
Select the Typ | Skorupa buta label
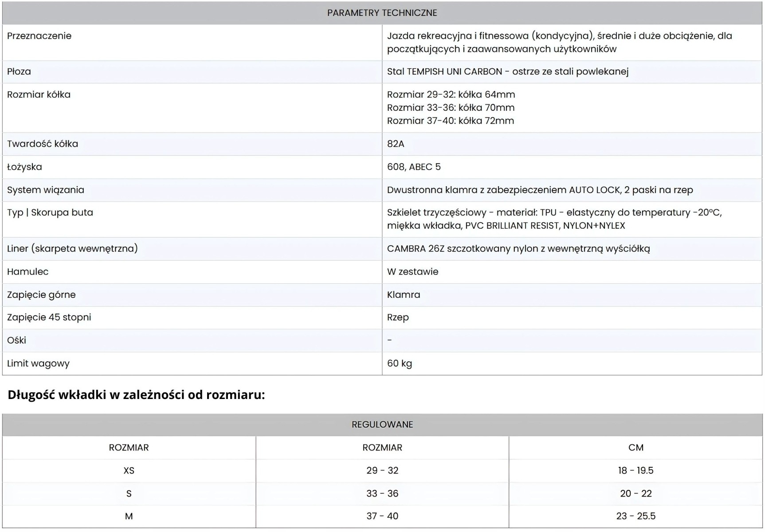point(50,212)
